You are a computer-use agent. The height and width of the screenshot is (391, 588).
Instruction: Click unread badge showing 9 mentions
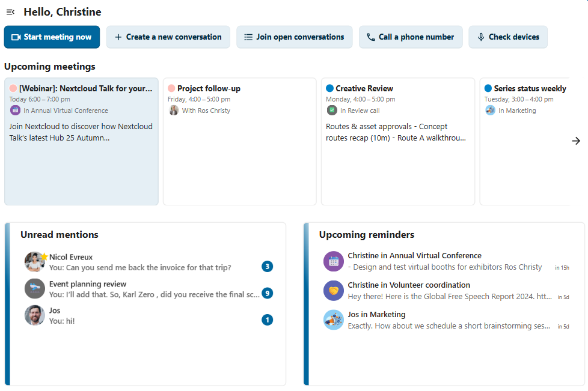coord(267,294)
